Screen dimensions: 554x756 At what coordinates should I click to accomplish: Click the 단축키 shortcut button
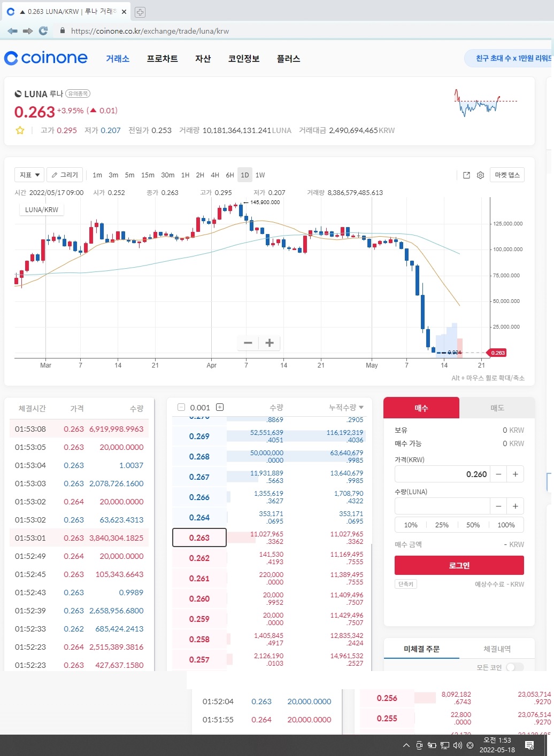point(406,584)
